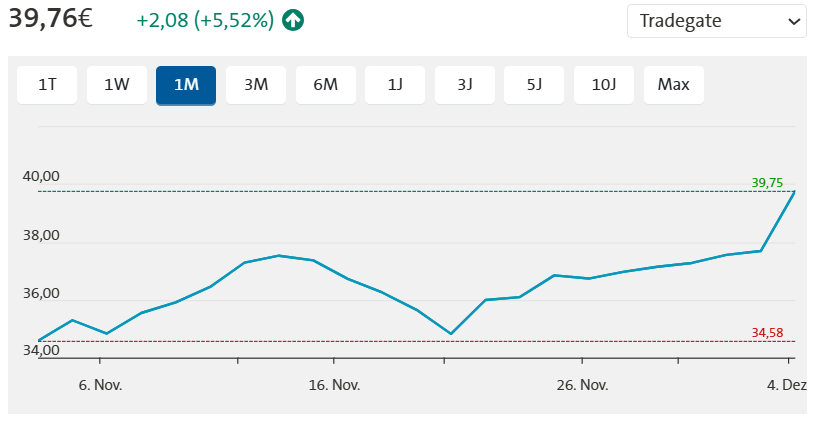Show the 3M chart period

coord(256,85)
